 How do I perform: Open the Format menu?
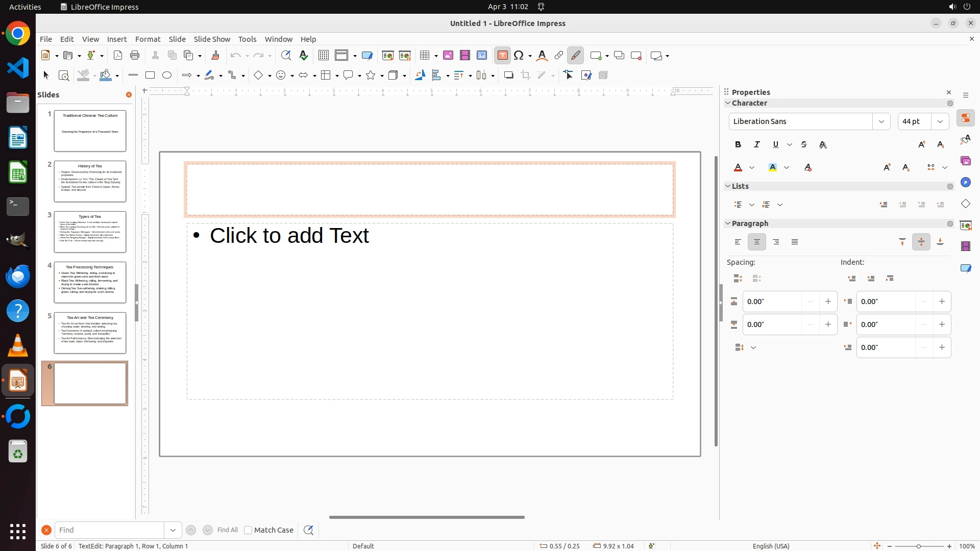[x=148, y=39]
